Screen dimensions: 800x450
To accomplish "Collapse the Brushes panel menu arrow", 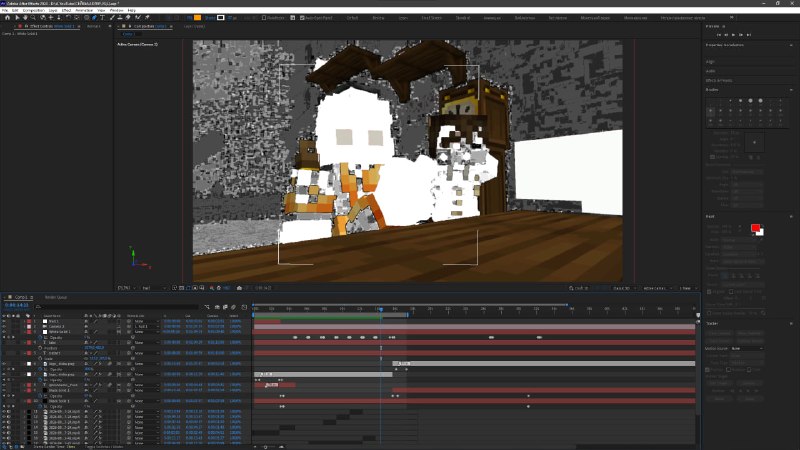I will 791,90.
